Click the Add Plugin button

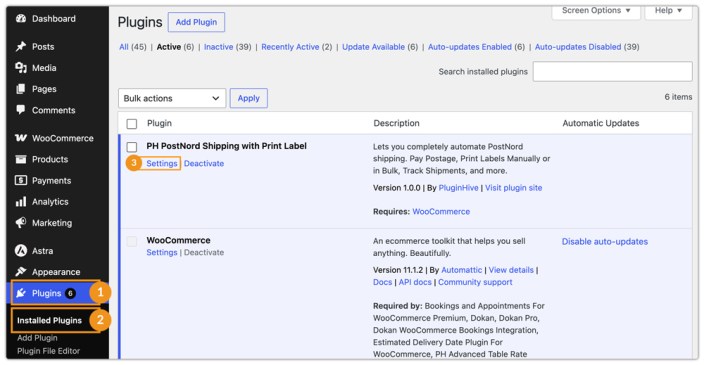click(x=196, y=22)
